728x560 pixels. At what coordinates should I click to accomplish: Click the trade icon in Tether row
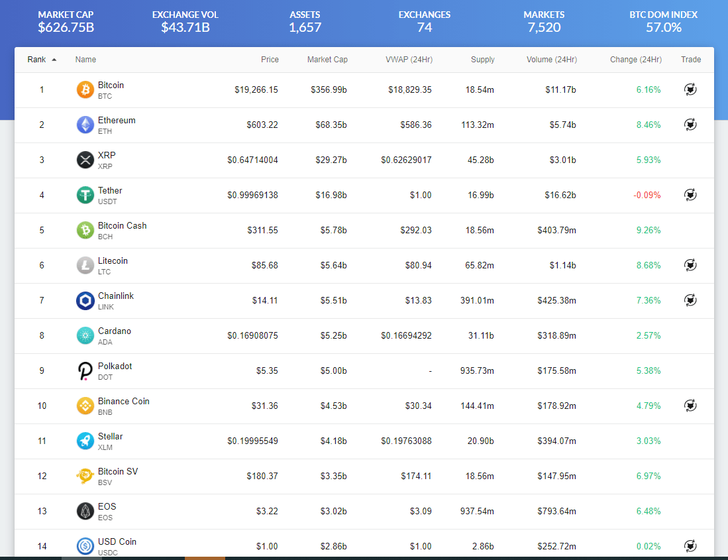tap(690, 195)
